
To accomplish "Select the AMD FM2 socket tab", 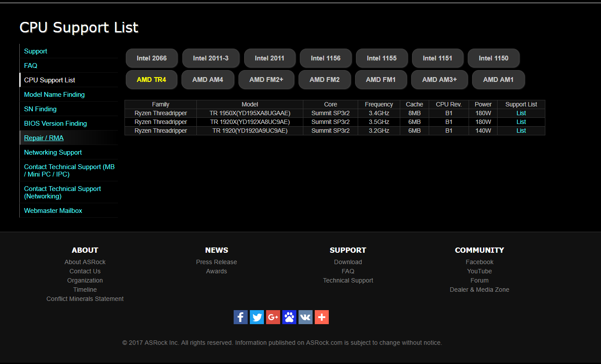I will (325, 80).
